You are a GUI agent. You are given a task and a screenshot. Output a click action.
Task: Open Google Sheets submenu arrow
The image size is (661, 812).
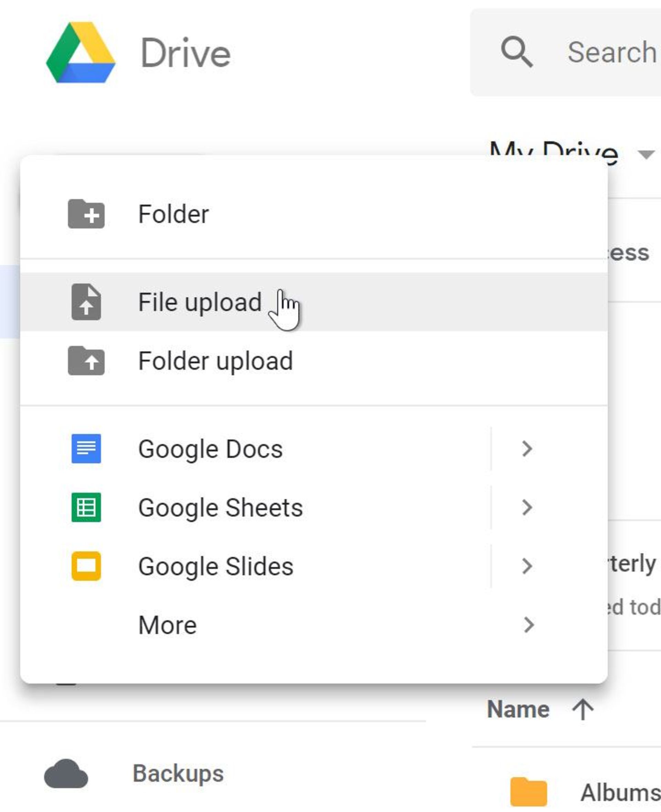coord(527,507)
